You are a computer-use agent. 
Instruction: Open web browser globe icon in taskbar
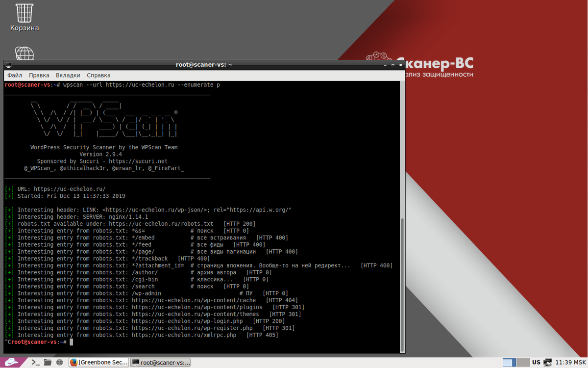click(59, 363)
